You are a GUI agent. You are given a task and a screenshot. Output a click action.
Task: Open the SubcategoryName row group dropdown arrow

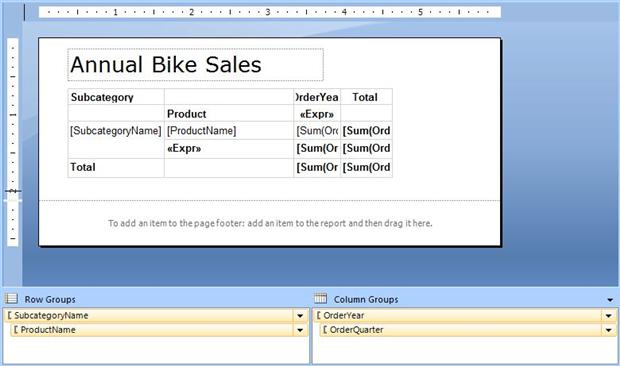coord(300,315)
